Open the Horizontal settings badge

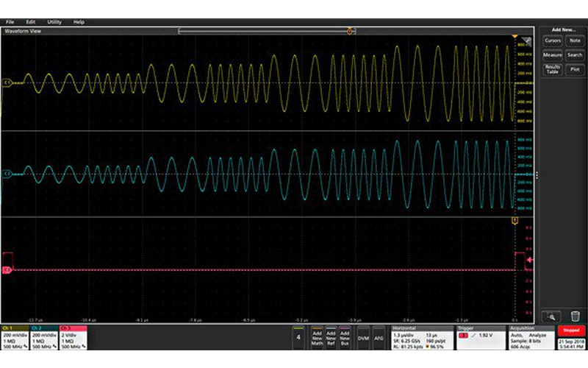[x=422, y=338]
